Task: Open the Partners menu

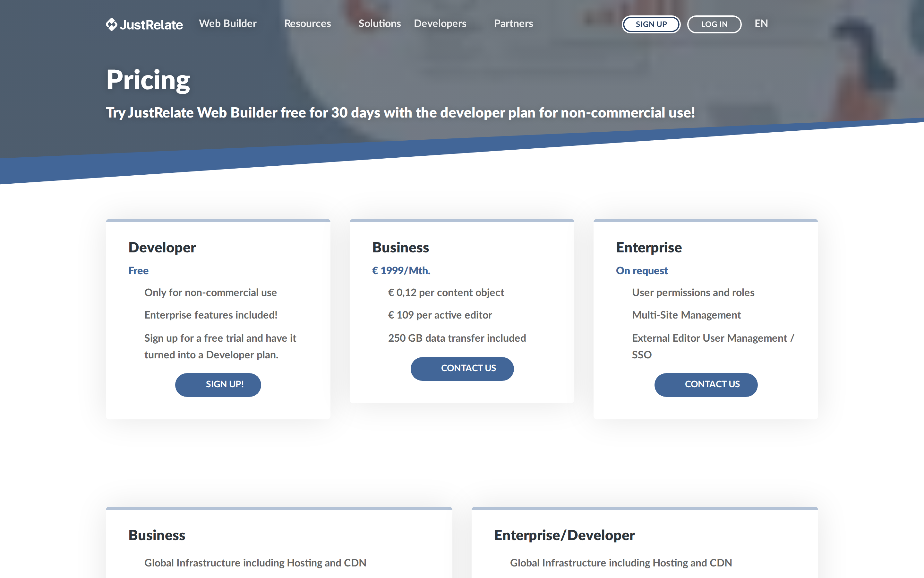Action: (x=513, y=23)
